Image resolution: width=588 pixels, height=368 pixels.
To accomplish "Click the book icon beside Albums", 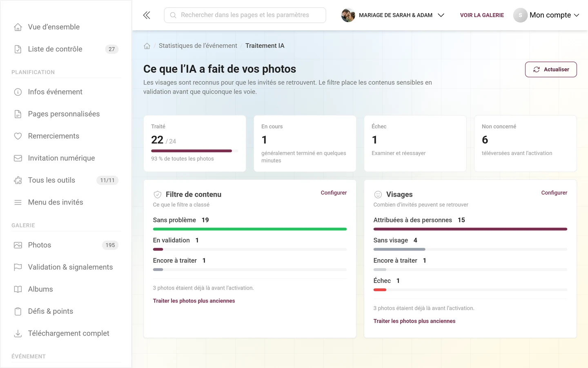I will [18, 289].
